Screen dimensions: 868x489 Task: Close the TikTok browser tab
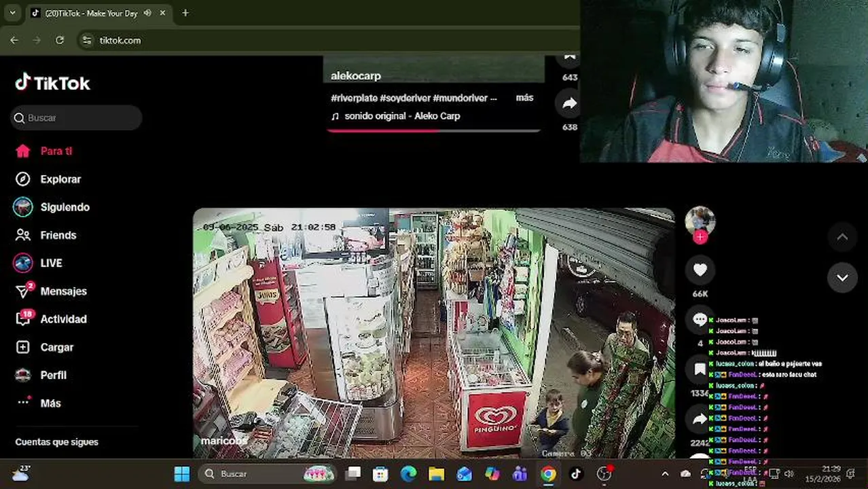[x=163, y=13]
